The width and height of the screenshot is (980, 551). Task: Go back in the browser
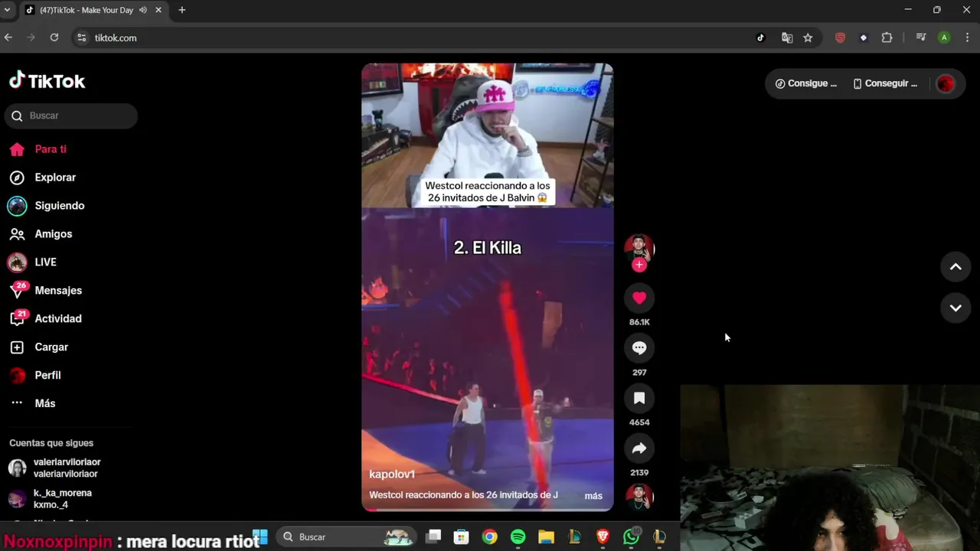[8, 37]
